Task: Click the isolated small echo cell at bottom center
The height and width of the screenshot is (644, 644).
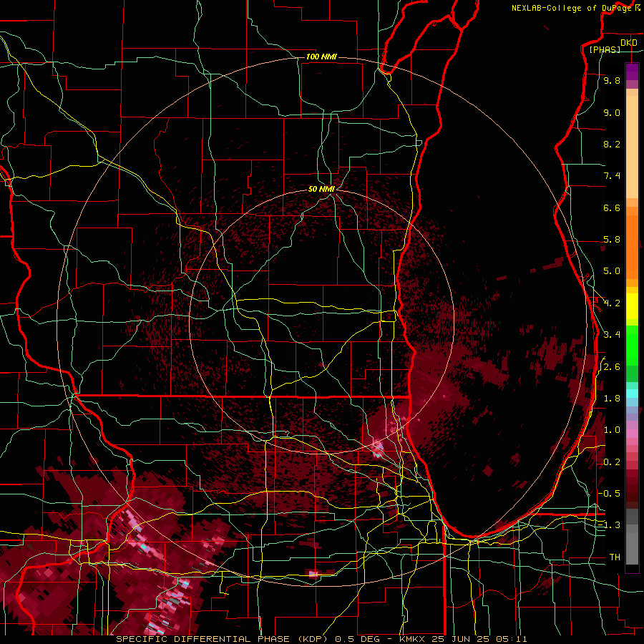Action: click(x=313, y=574)
